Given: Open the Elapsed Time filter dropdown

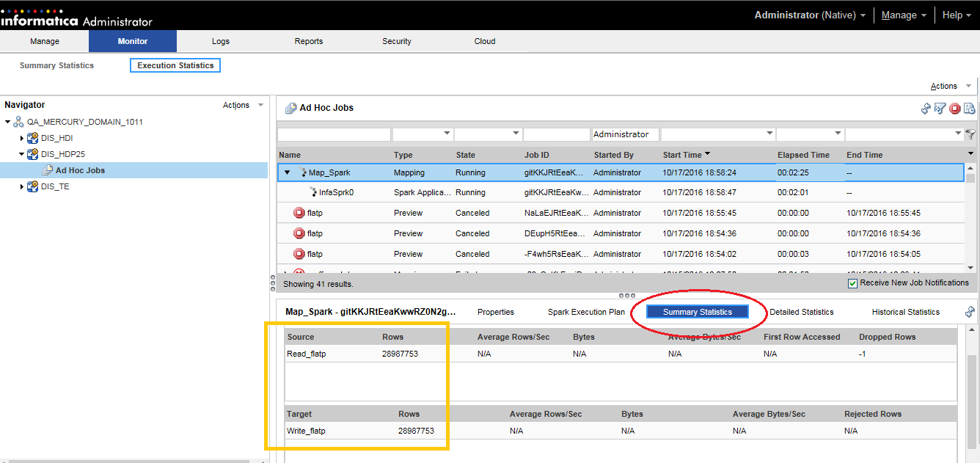Looking at the screenshot, I should (x=837, y=134).
